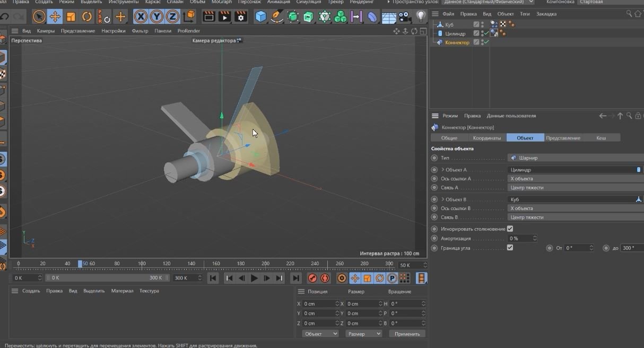Jump to the end of the animation
This screenshot has height=348, width=644.
point(296,278)
